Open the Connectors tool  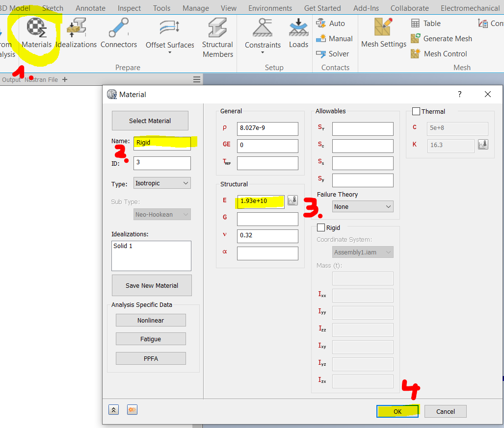tap(118, 32)
